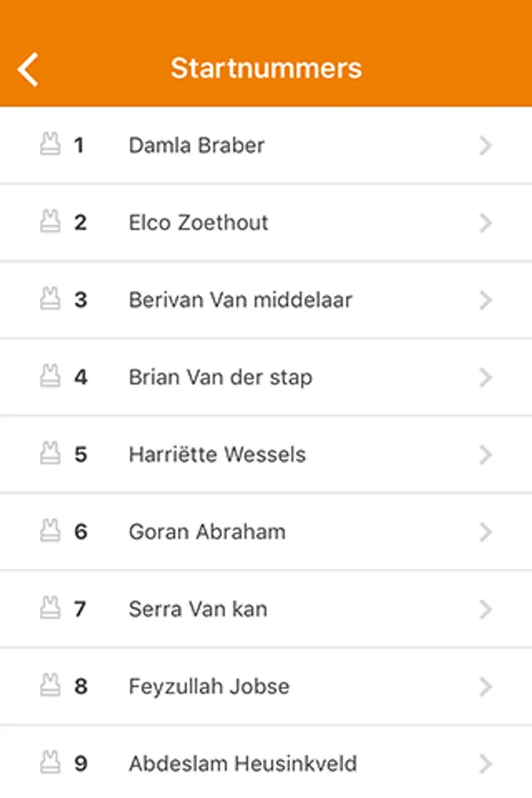
Task: Click the bib icon beside number 2
Action: (x=51, y=222)
